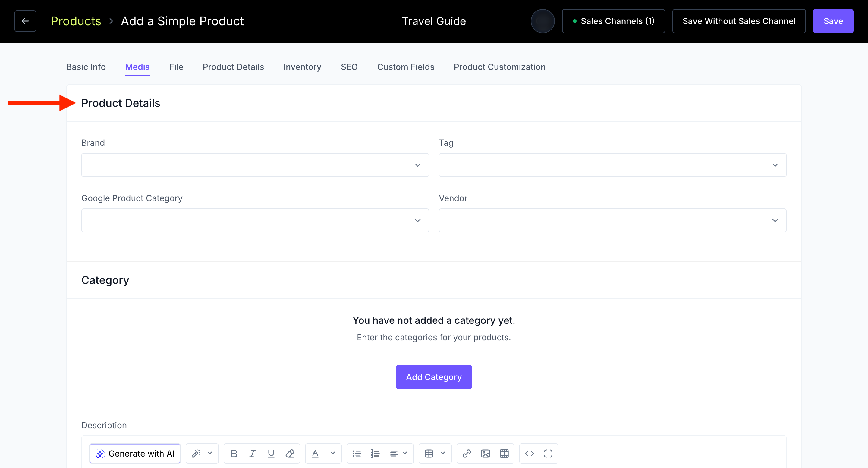
Task: Click the Save button
Action: click(x=833, y=21)
